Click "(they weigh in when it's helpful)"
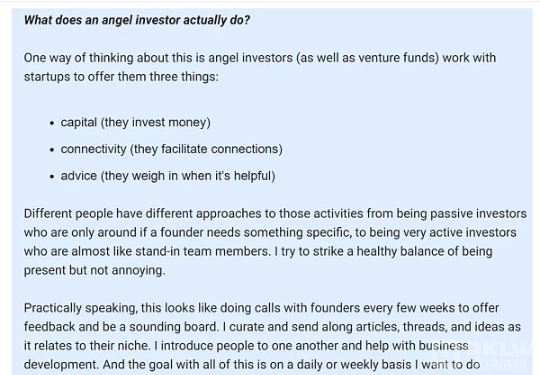The height and width of the screenshot is (375, 540). [x=188, y=176]
